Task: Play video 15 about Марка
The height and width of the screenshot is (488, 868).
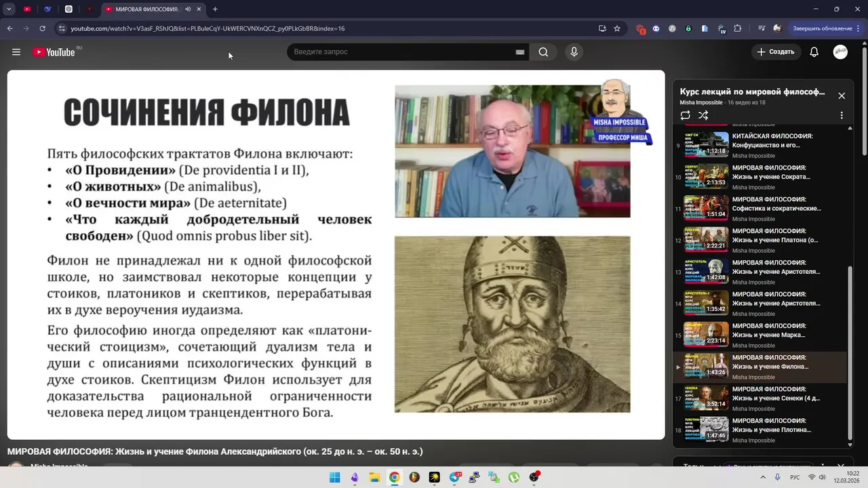Action: [x=759, y=335]
